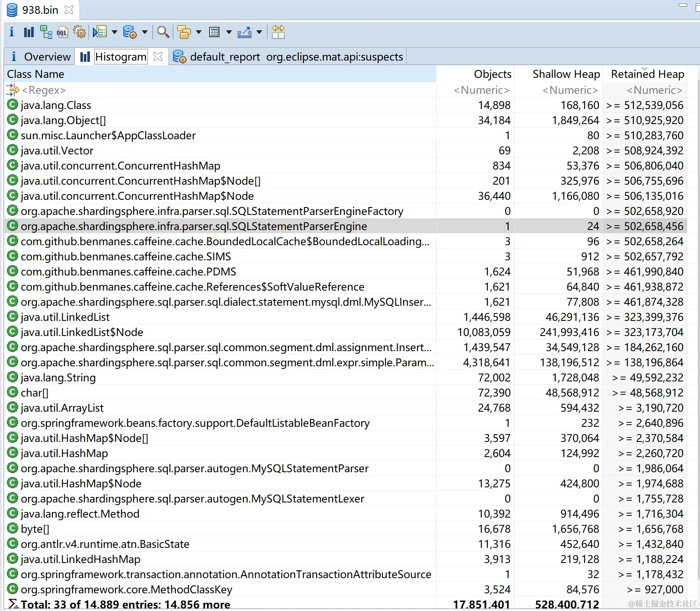Image resolution: width=700 pixels, height=611 pixels.
Task: Sort by the Objects column header
Action: point(475,74)
